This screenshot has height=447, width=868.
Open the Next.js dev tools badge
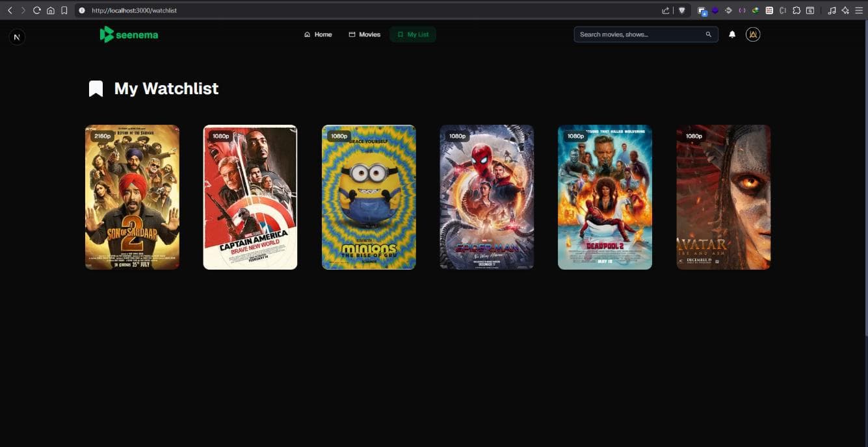(x=17, y=37)
